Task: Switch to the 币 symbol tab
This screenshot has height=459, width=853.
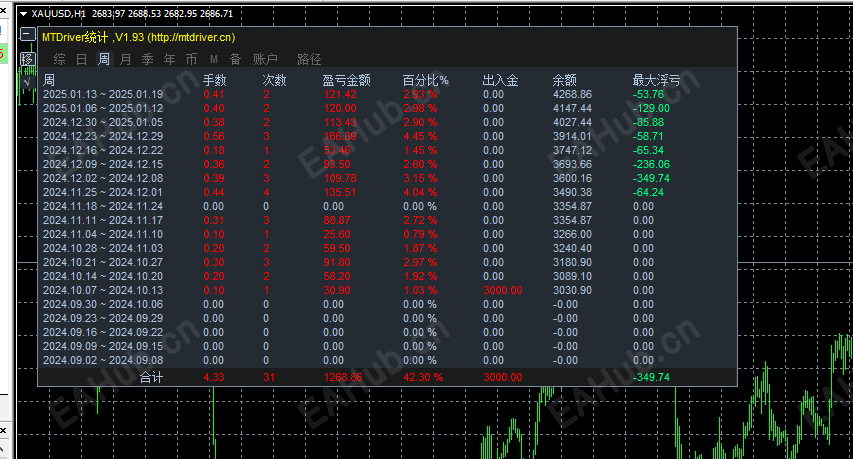Action: point(191,59)
